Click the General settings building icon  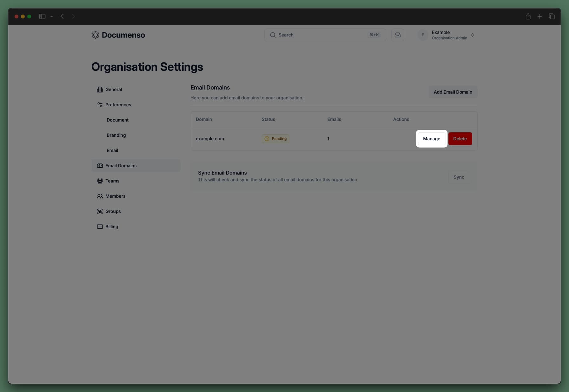click(100, 89)
